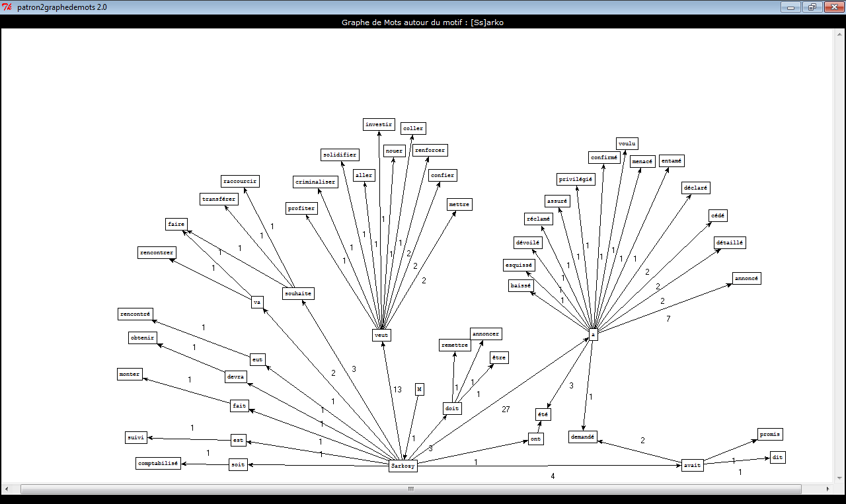This screenshot has height=504, width=846.
Task: Select the 'renforcer' node
Action: [430, 150]
